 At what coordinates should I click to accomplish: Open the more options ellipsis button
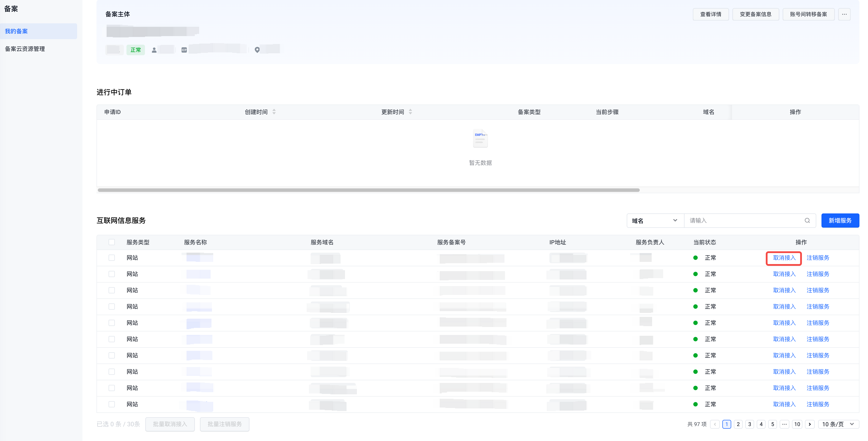[x=844, y=14]
